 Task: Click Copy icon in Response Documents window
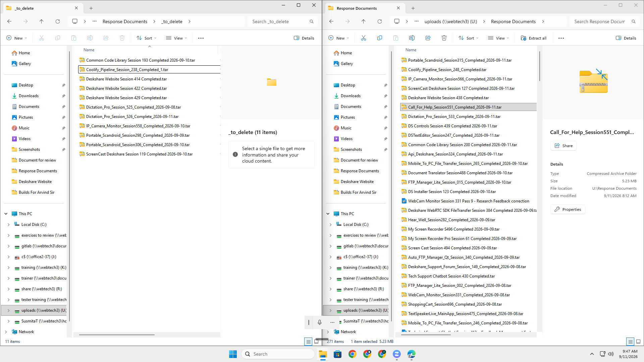379,38
